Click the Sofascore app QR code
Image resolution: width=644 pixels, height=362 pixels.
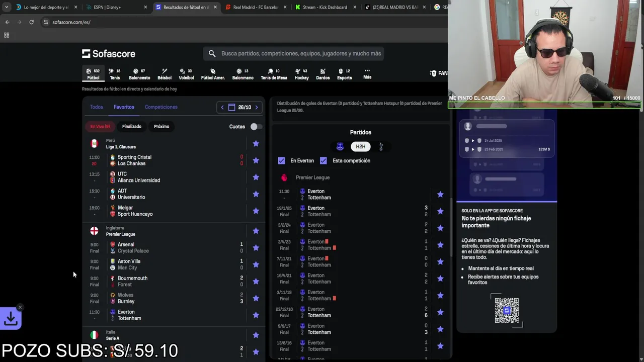coord(507,310)
